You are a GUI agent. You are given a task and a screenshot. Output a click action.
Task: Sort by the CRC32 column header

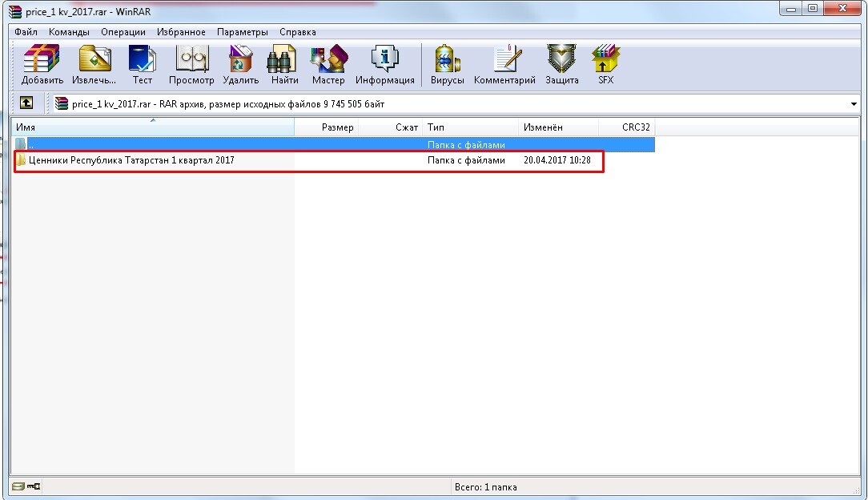[x=627, y=127]
